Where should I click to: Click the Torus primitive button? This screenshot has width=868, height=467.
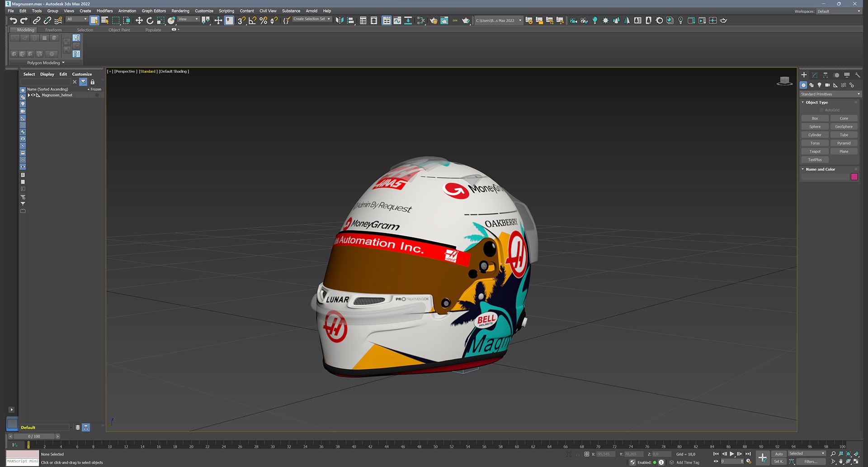(815, 143)
